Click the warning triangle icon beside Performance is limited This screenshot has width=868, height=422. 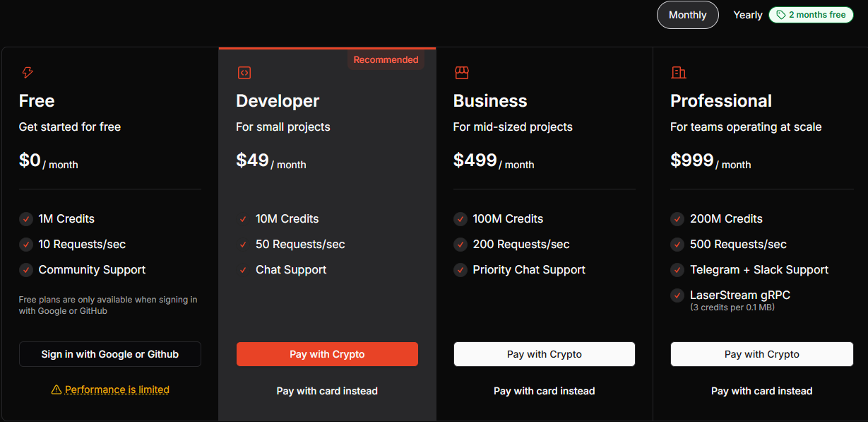[57, 389]
